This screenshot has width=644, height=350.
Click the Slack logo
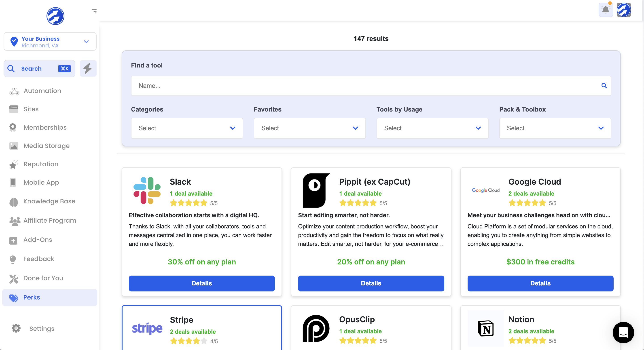pyautogui.click(x=147, y=190)
